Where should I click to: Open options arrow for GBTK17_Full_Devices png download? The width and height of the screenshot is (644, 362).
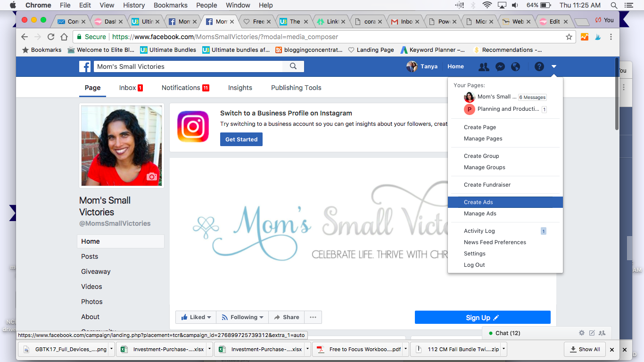pyautogui.click(x=111, y=349)
